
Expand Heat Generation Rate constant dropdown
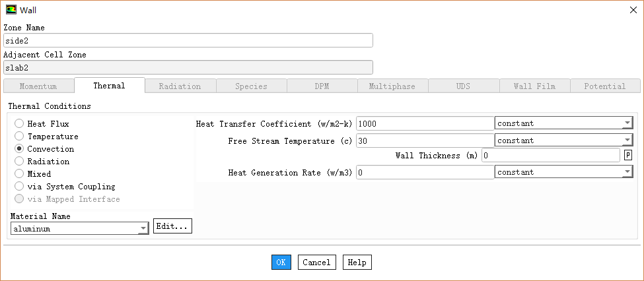tap(563, 172)
